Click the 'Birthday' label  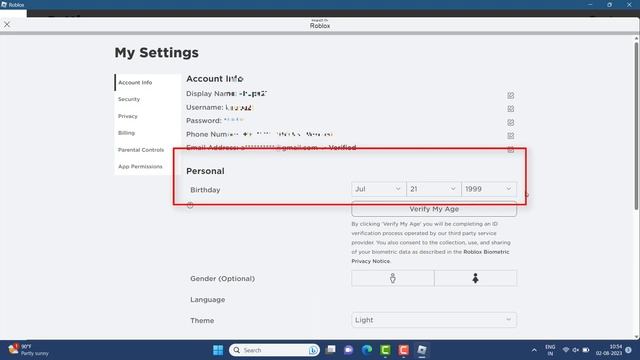[x=205, y=190]
